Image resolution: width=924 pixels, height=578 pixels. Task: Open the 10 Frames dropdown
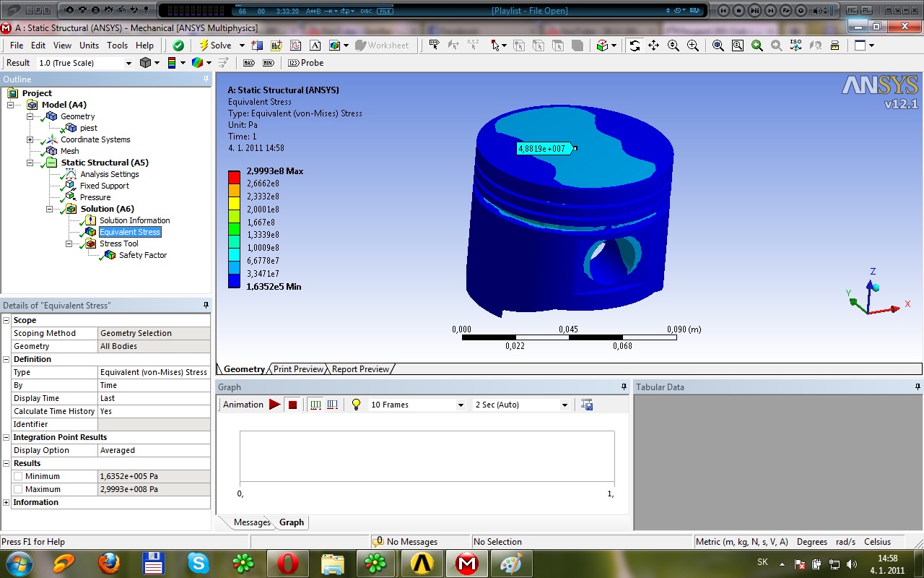point(461,405)
